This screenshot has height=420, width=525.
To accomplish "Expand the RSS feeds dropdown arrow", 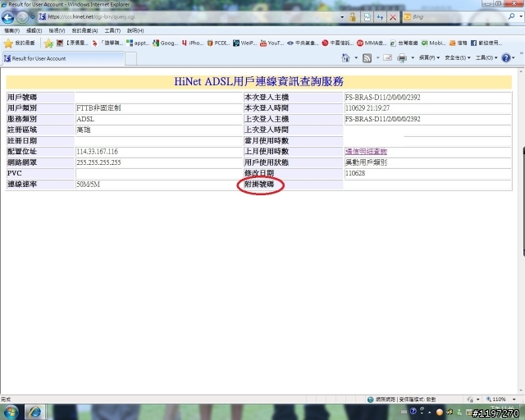I will 377,57.
